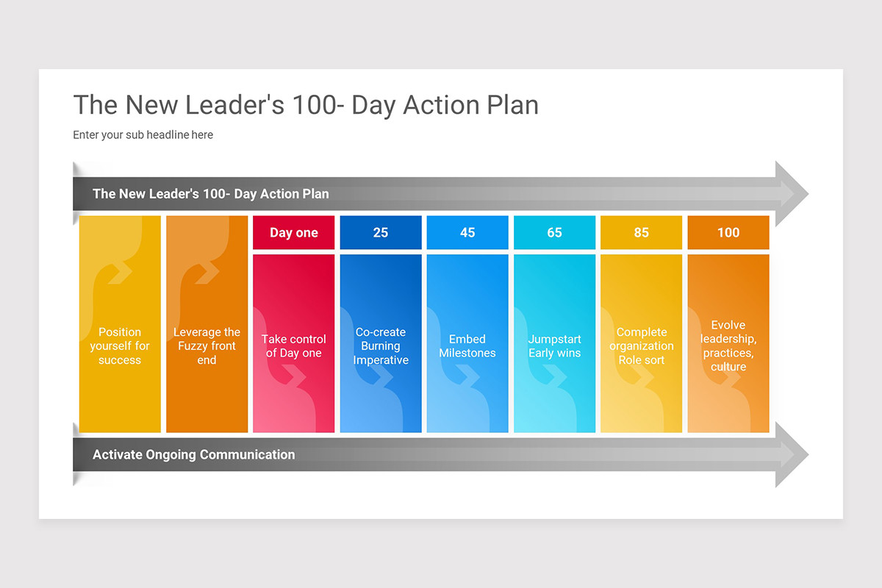Image resolution: width=882 pixels, height=588 pixels.
Task: Click the chevron arrow in the Embed Milestones column
Action: pos(467,376)
